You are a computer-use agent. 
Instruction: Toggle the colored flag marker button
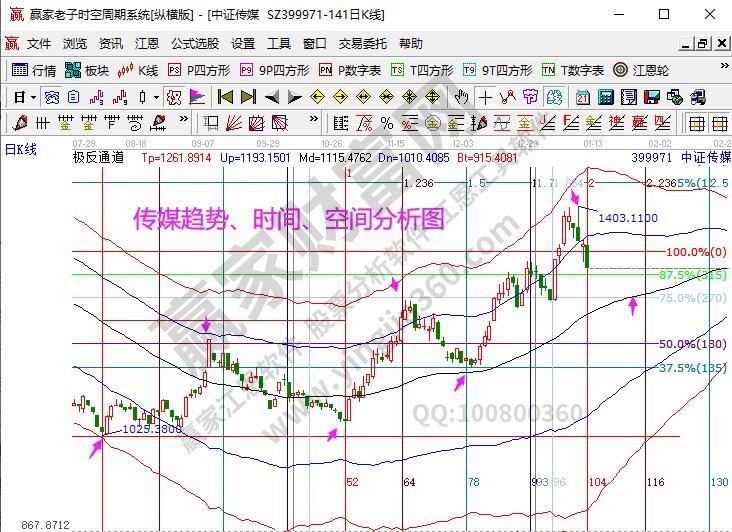pos(196,97)
